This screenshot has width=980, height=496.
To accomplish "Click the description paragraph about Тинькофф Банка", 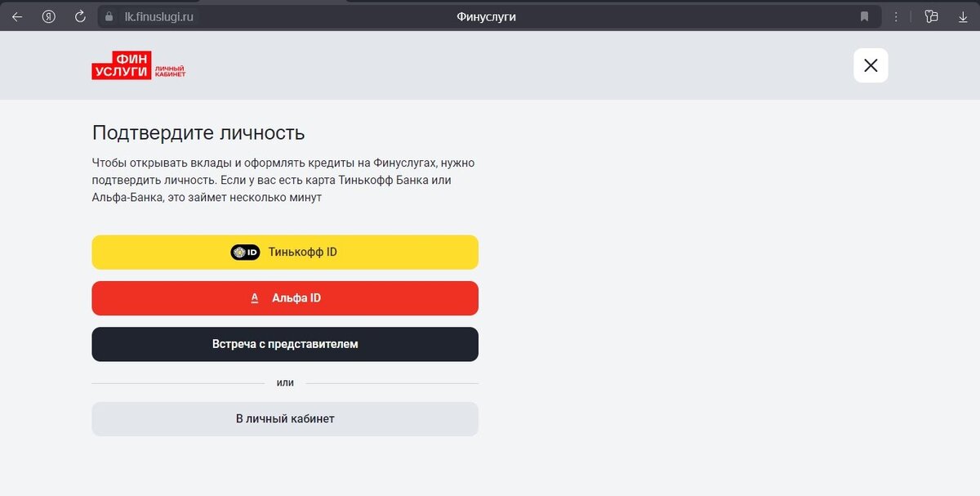I will click(x=283, y=180).
